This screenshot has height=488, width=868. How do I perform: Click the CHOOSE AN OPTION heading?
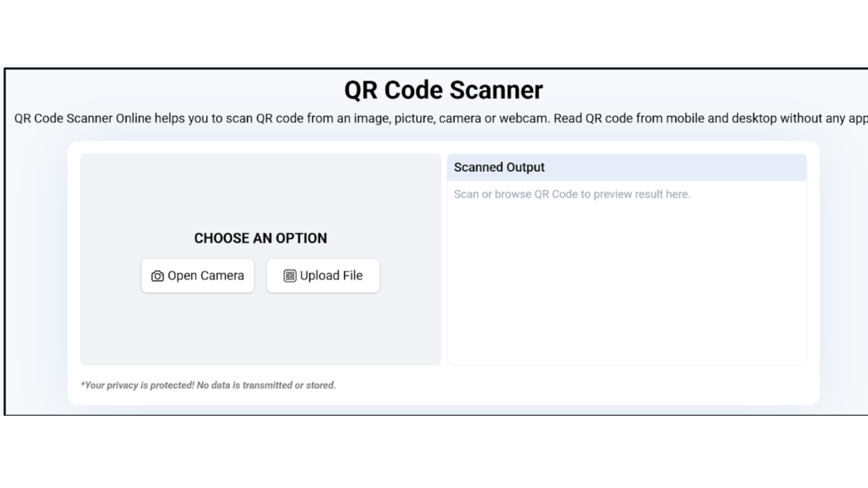(260, 238)
